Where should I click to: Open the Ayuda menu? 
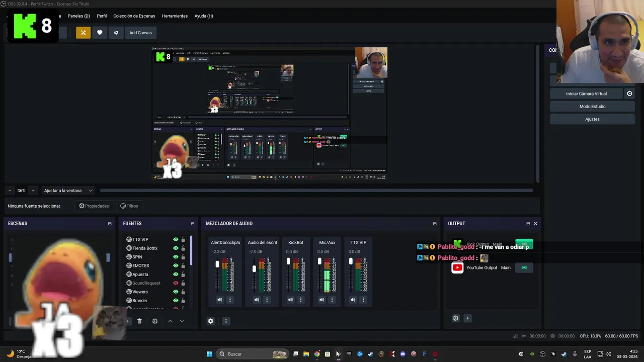coord(204,16)
